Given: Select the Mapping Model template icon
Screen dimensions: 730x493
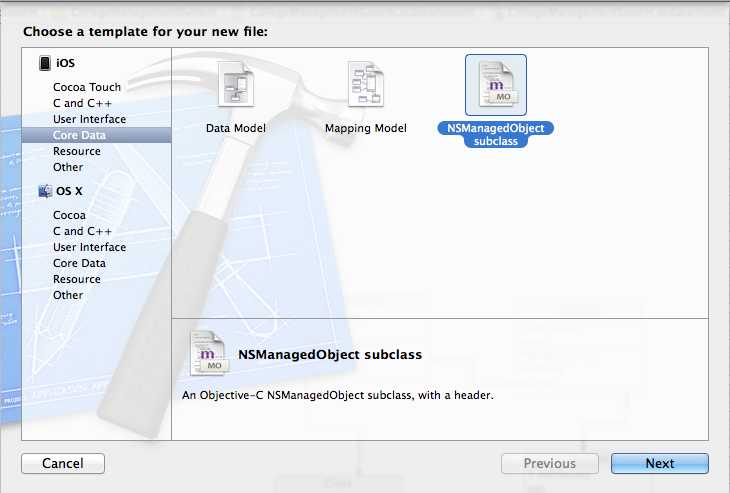Looking at the screenshot, I should (365, 85).
